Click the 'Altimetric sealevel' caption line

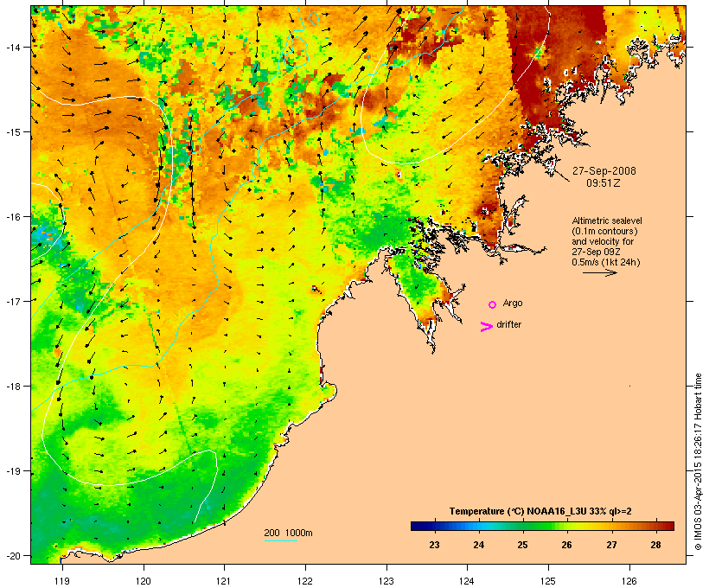coord(607,220)
